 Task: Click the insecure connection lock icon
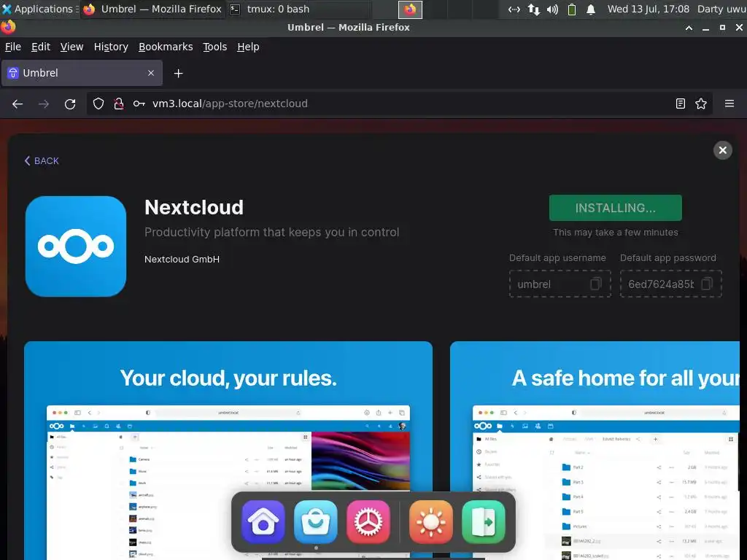(119, 104)
